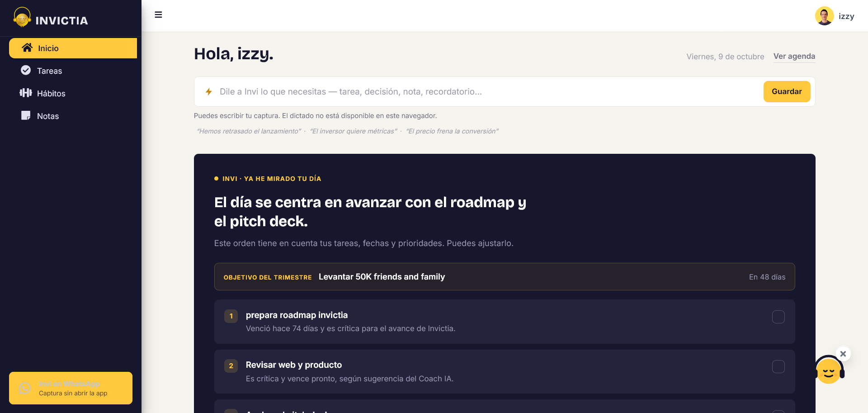The width and height of the screenshot is (868, 413).
Task: Click the lightning bolt capture icon
Action: pos(209,92)
